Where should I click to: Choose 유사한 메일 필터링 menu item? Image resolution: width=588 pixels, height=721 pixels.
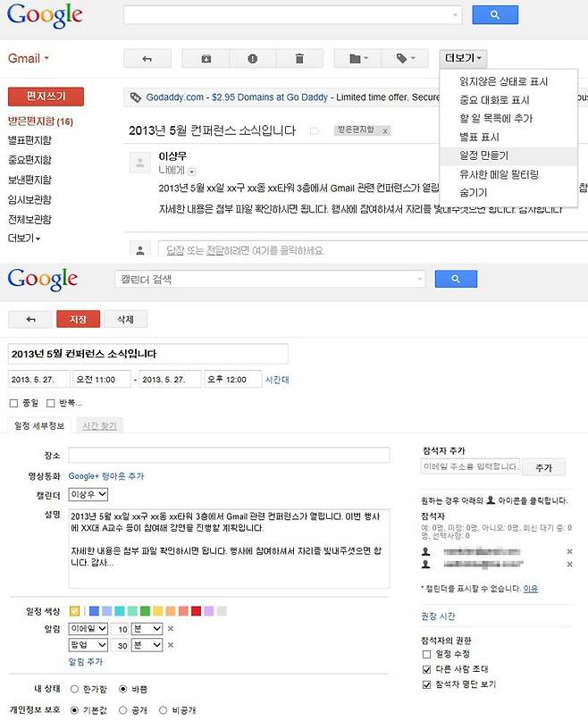pos(508,175)
